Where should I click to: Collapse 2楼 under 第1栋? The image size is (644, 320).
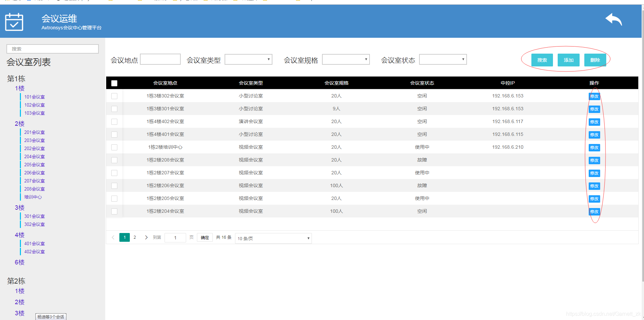[x=20, y=124]
